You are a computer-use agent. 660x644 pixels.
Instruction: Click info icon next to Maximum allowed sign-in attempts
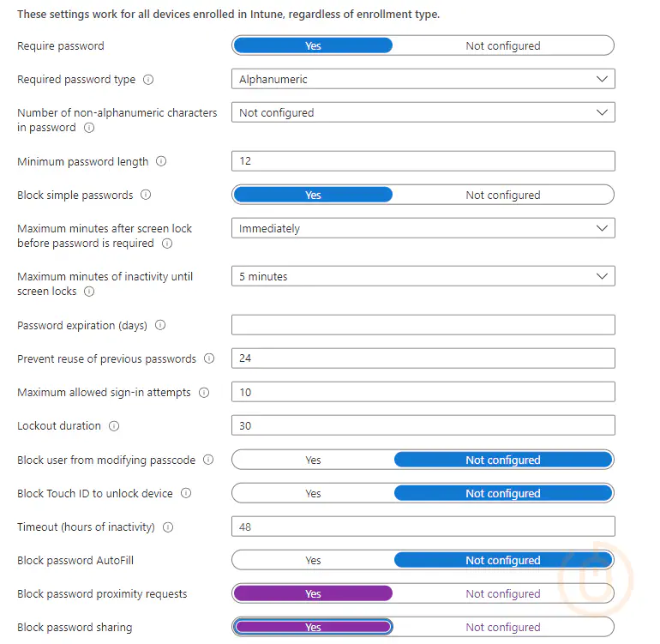click(204, 393)
